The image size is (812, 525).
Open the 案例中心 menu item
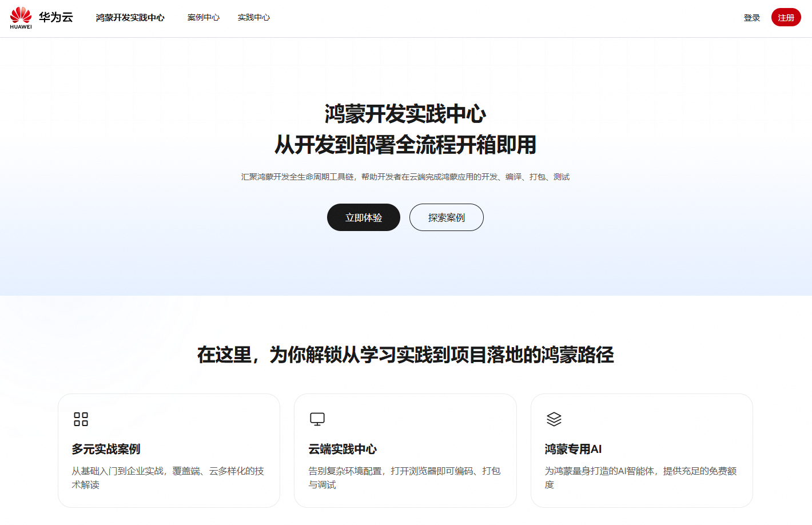pos(204,18)
